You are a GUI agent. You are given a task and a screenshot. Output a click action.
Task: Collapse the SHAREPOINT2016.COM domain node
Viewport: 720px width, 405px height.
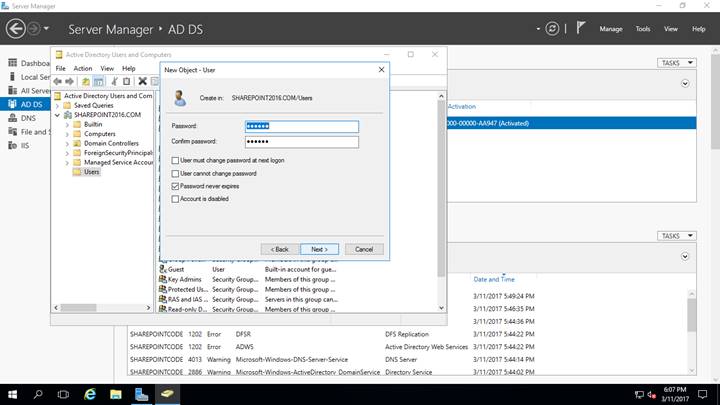tap(57, 115)
